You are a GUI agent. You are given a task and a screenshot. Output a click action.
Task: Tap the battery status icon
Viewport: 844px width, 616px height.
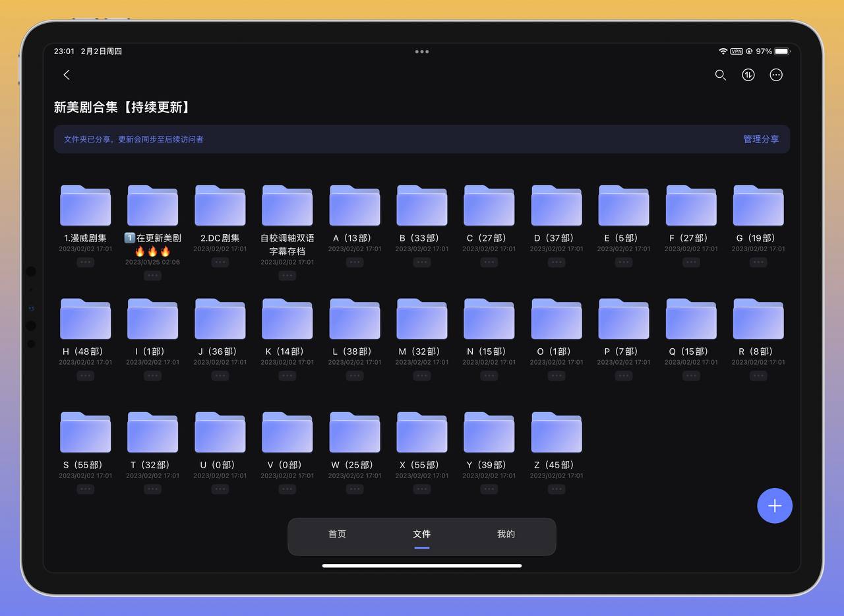(x=782, y=51)
